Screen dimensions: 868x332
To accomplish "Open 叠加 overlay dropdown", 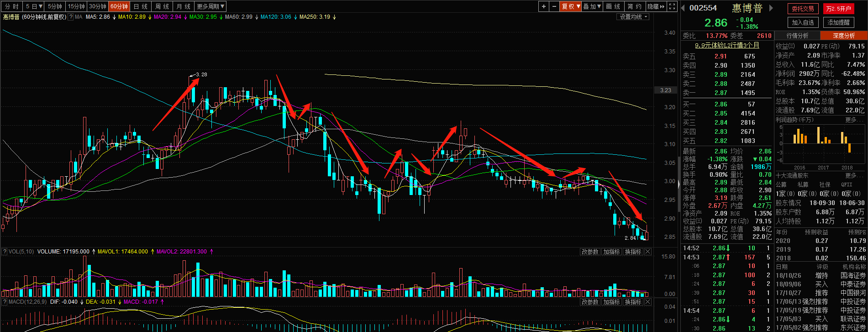I will (x=593, y=6).
